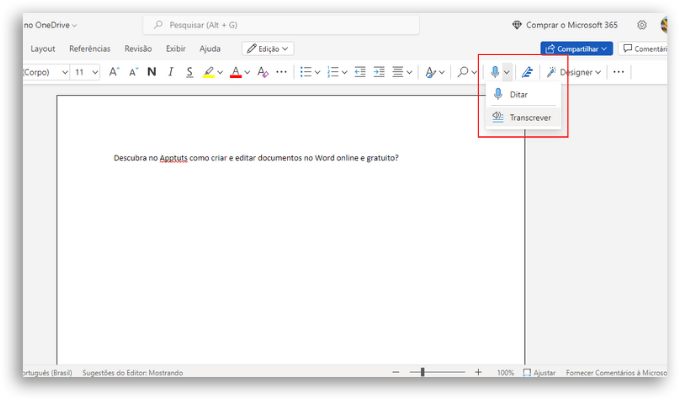The height and width of the screenshot is (400, 700).
Task: Open more toolbar options at far right
Action: [x=619, y=72]
